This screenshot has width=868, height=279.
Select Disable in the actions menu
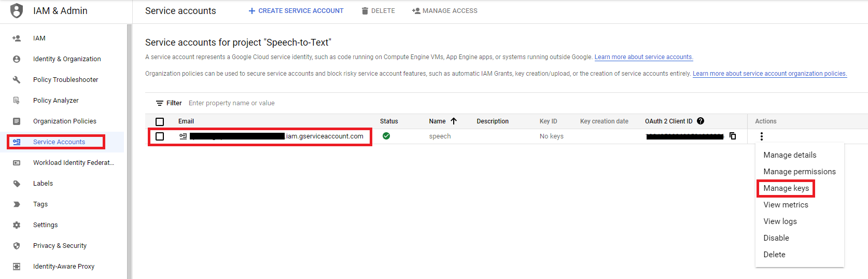(776, 238)
